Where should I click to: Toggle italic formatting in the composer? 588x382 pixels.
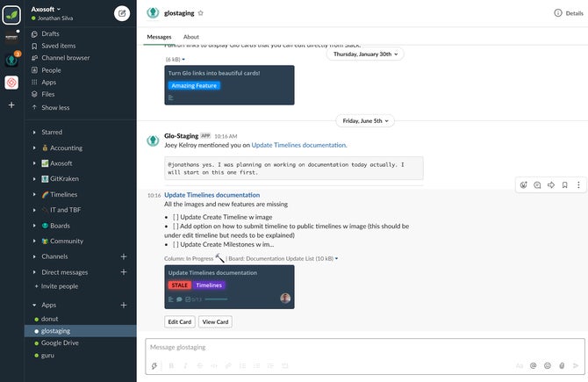tap(186, 366)
